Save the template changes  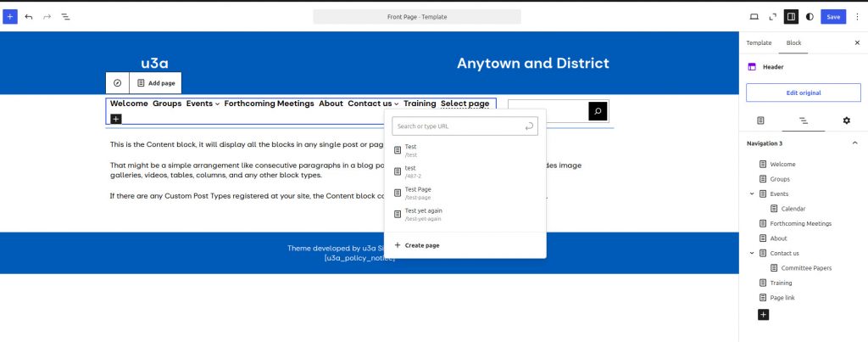833,17
